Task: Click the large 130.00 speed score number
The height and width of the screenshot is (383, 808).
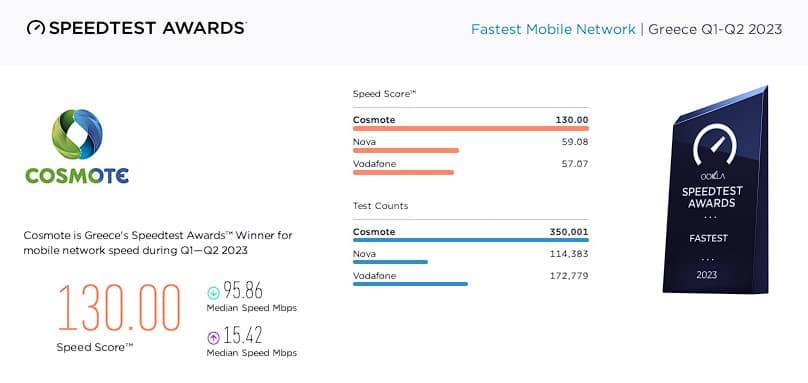Action: click(119, 307)
